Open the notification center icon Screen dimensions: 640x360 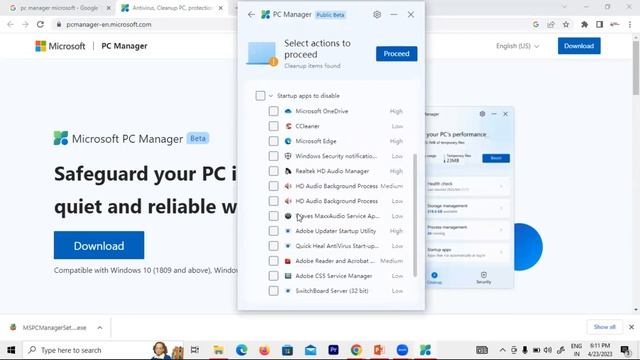coord(625,350)
